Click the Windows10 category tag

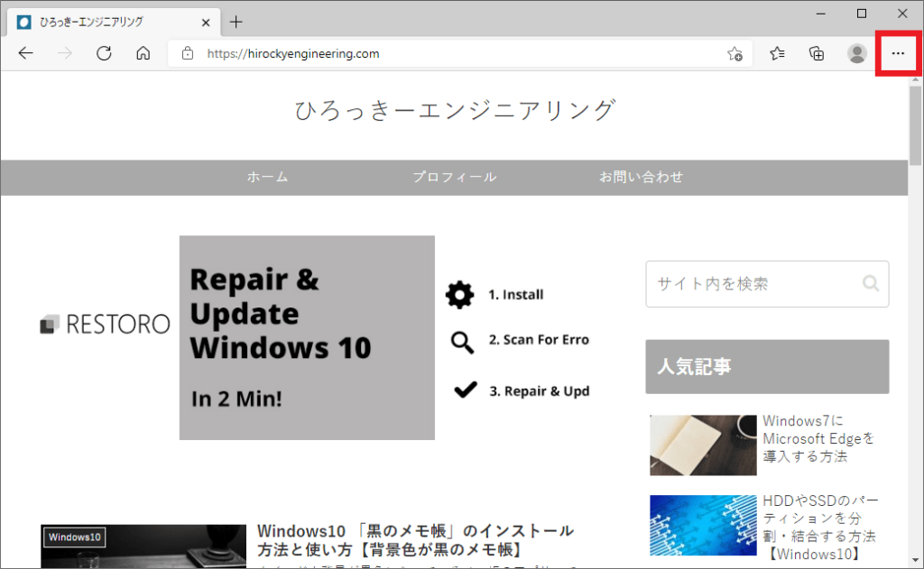point(75,537)
